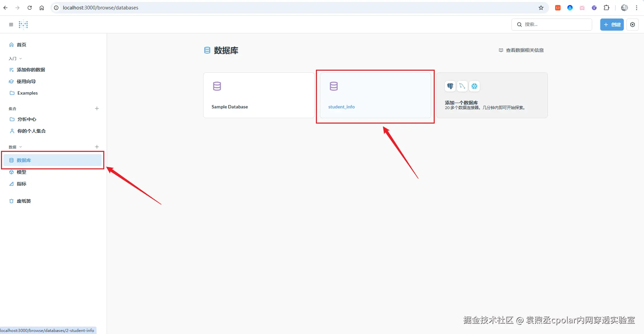Click the 搜索 search field
Image resolution: width=644 pixels, height=334 pixels.
(552, 25)
